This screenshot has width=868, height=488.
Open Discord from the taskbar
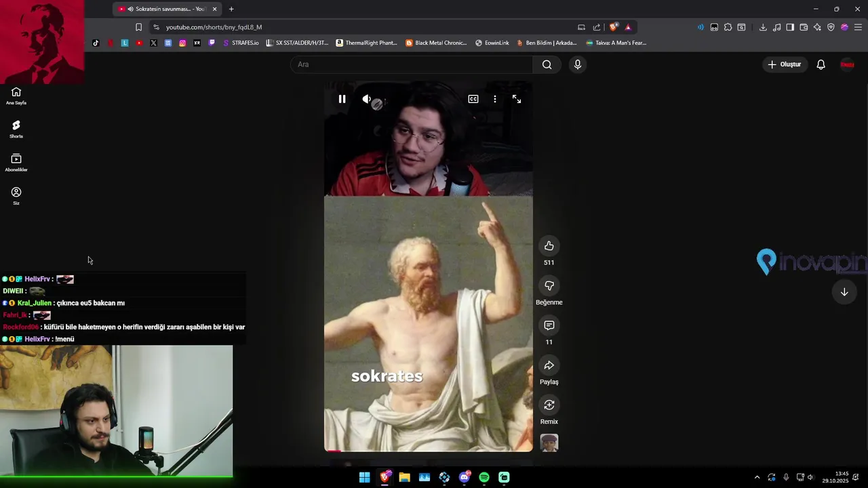pyautogui.click(x=465, y=477)
